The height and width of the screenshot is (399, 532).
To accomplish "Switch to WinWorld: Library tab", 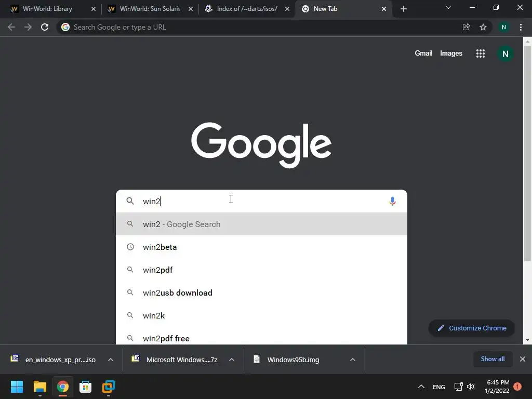I will tap(47, 9).
